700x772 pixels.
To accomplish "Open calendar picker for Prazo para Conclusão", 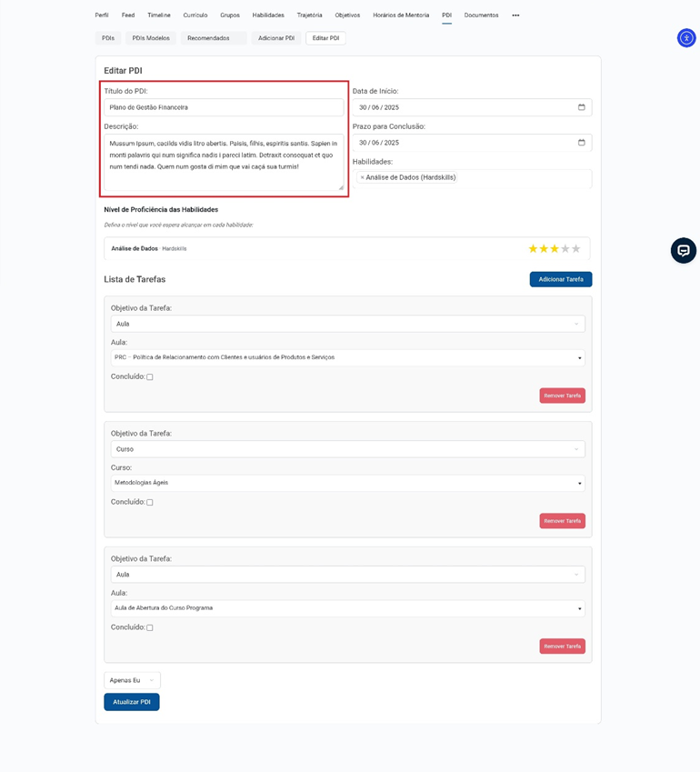I will click(x=582, y=143).
